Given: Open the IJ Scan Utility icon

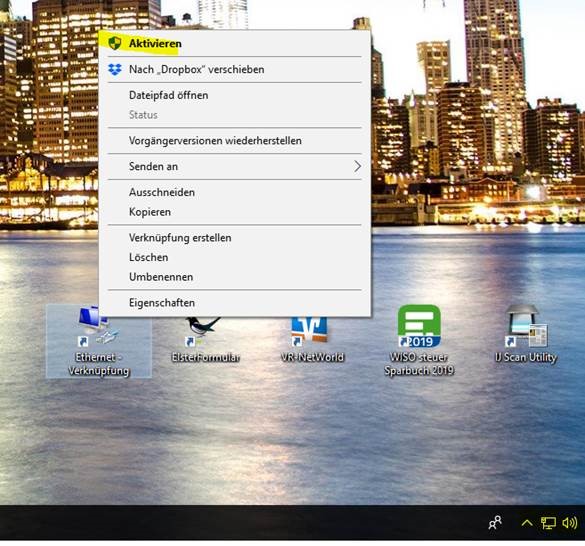Looking at the screenshot, I should point(526,334).
